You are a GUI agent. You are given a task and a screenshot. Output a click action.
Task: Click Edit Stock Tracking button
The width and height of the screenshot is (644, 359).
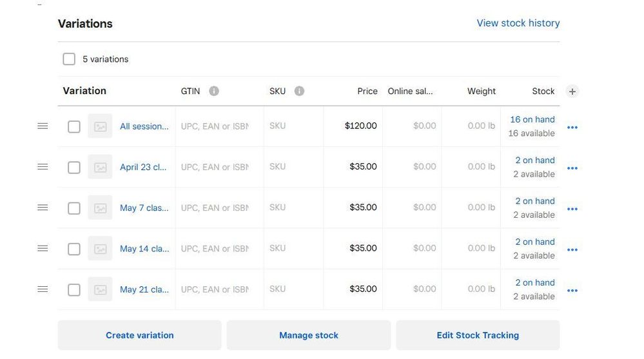tap(478, 335)
